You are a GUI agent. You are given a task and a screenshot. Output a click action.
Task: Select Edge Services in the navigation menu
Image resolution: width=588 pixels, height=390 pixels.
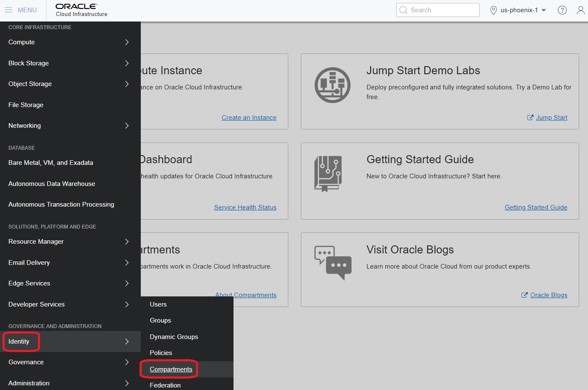click(x=29, y=283)
